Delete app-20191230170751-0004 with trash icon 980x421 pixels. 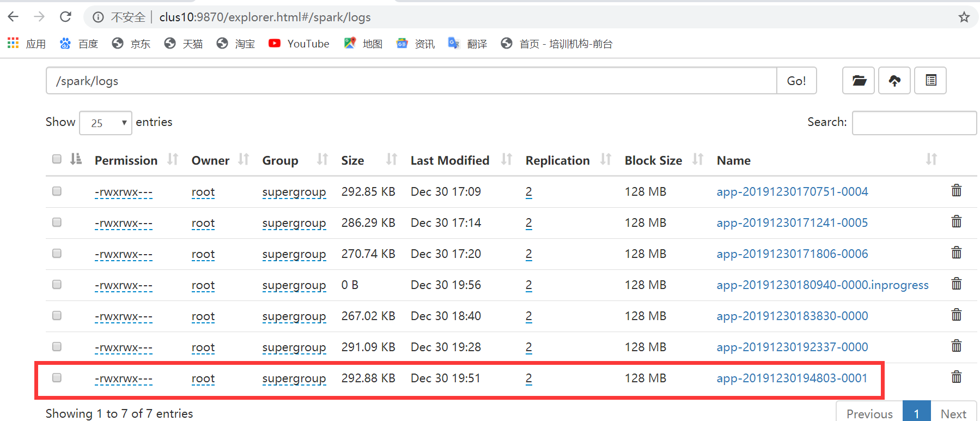pyautogui.click(x=956, y=190)
